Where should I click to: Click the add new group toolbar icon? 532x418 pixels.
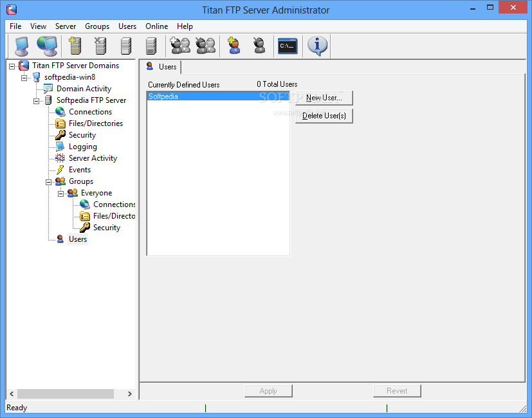[180, 46]
